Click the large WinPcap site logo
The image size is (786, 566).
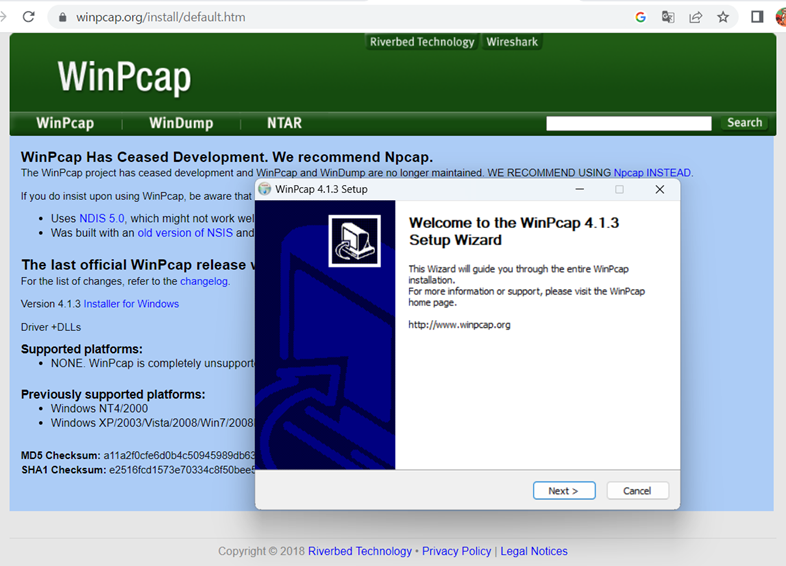click(124, 77)
